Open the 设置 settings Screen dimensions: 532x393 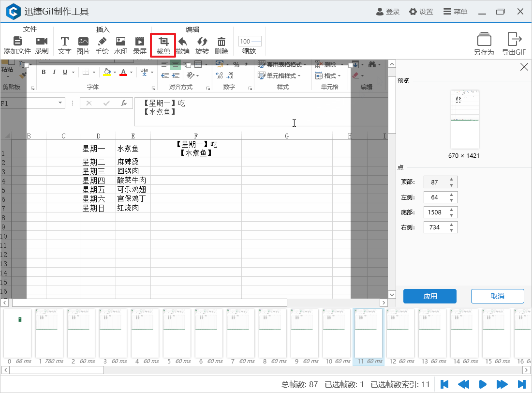pyautogui.click(x=421, y=12)
